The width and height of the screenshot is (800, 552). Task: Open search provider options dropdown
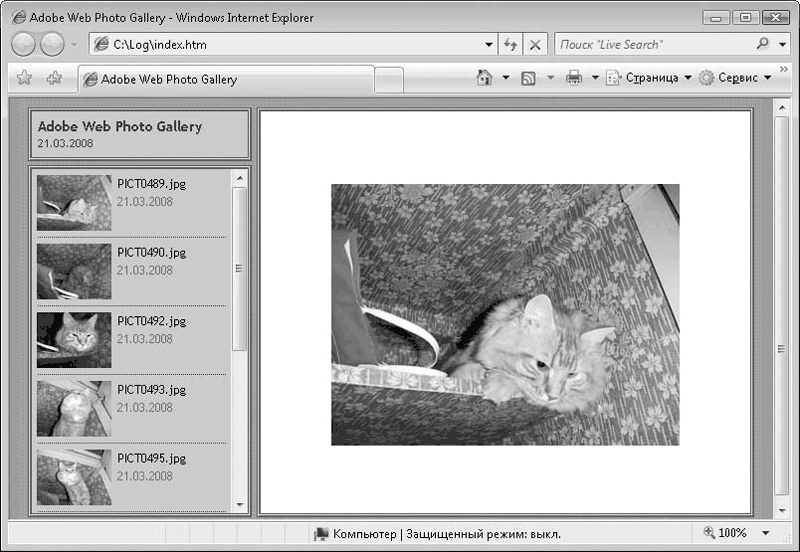pos(783,45)
